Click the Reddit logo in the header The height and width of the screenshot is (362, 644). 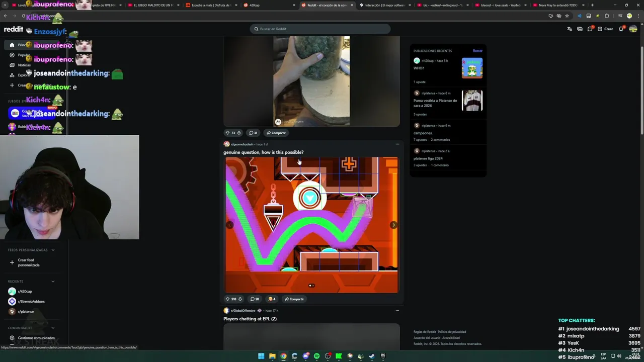point(14,30)
